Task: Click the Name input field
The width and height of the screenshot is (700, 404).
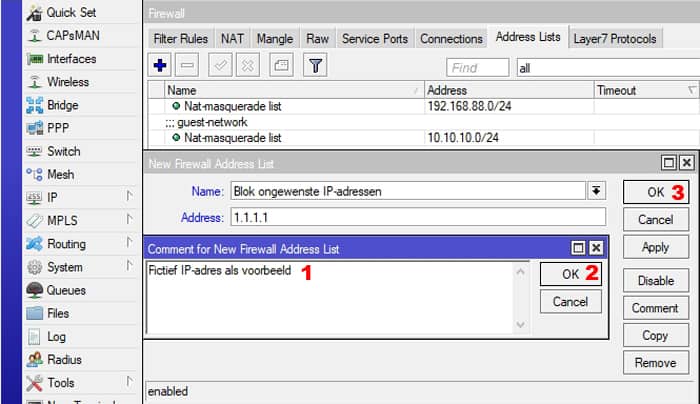Action: pos(408,191)
